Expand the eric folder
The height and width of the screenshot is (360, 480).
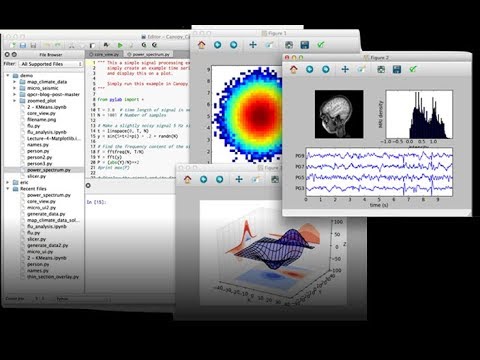8,182
